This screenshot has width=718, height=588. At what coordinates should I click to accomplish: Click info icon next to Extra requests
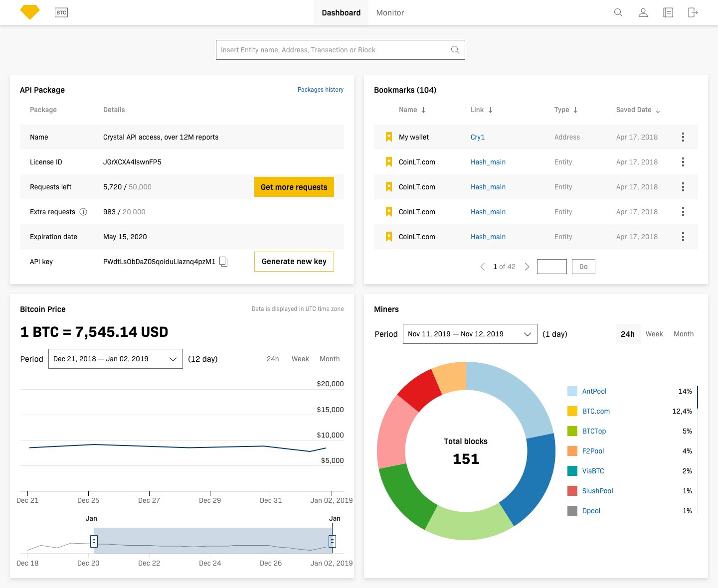(x=83, y=212)
